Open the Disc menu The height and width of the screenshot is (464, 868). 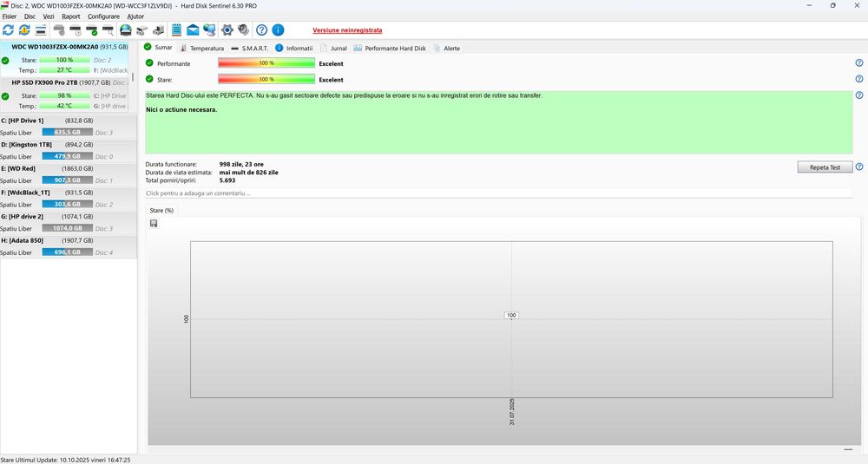coord(30,16)
